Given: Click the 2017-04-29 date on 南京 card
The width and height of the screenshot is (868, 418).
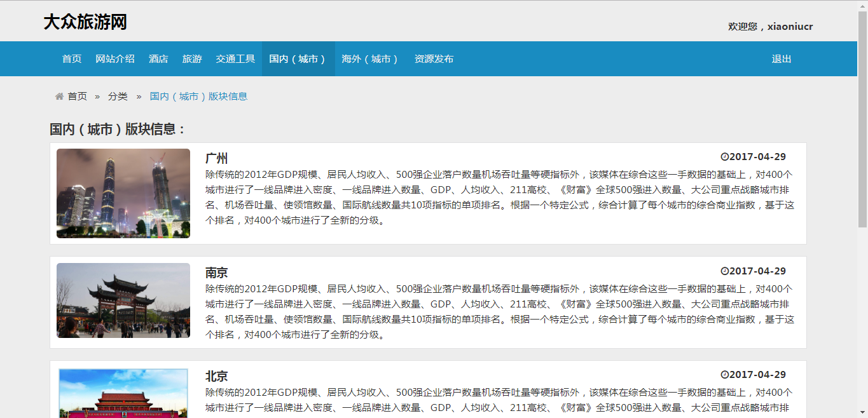Looking at the screenshot, I should point(758,271).
